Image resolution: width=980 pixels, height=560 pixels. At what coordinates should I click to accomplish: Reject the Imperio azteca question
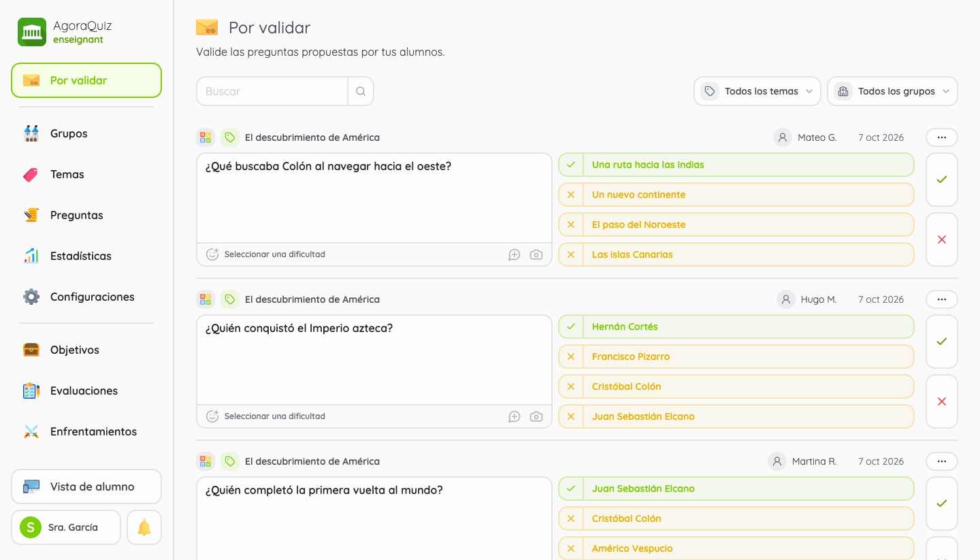click(x=942, y=401)
